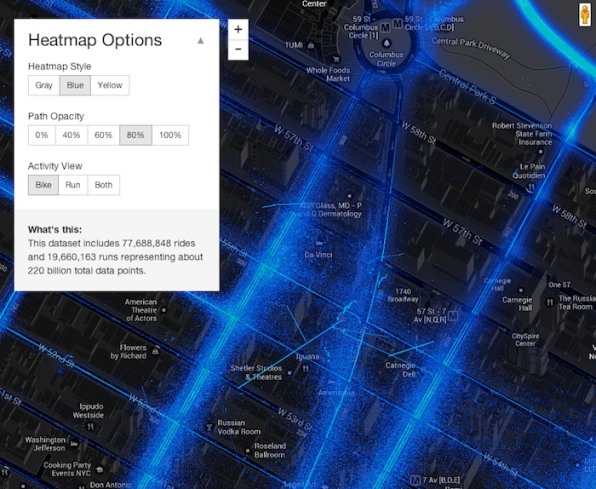Click the 7 Av [B,D,E] subway icon
596x489 pixels.
coord(415,480)
